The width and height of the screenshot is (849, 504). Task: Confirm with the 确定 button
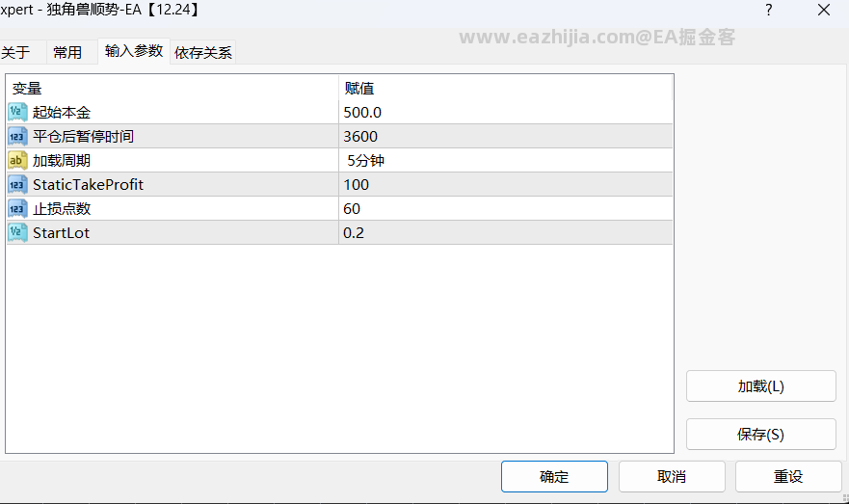point(554,476)
